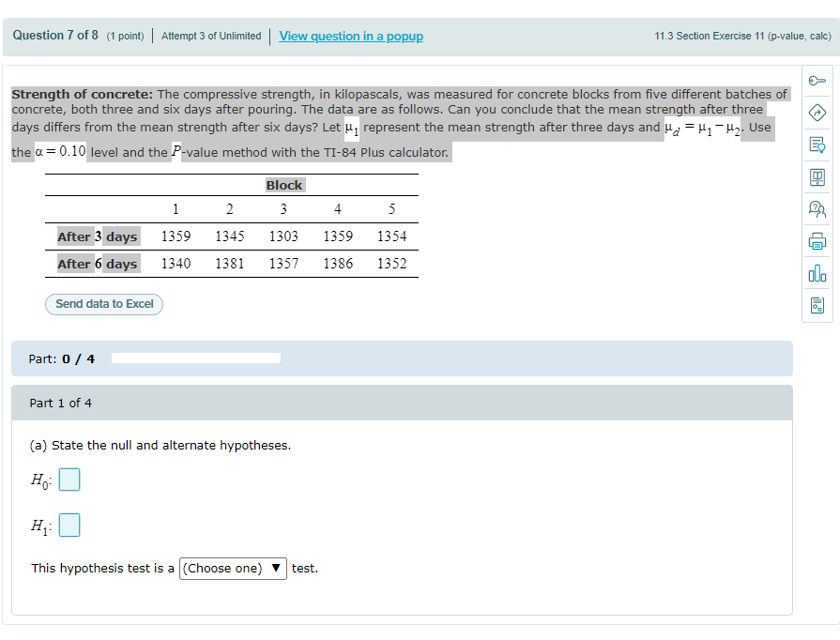Select the print icon in the sidebar
The image size is (840, 640).
point(817,238)
